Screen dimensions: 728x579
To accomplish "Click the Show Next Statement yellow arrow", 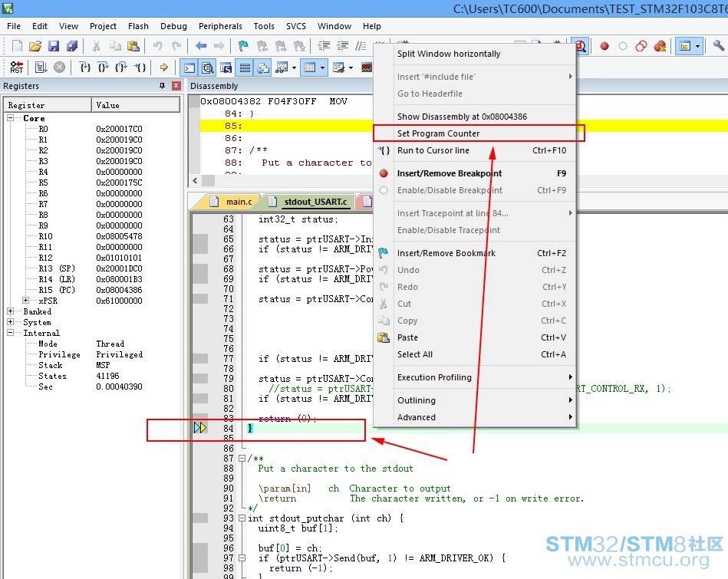I will coord(164,67).
